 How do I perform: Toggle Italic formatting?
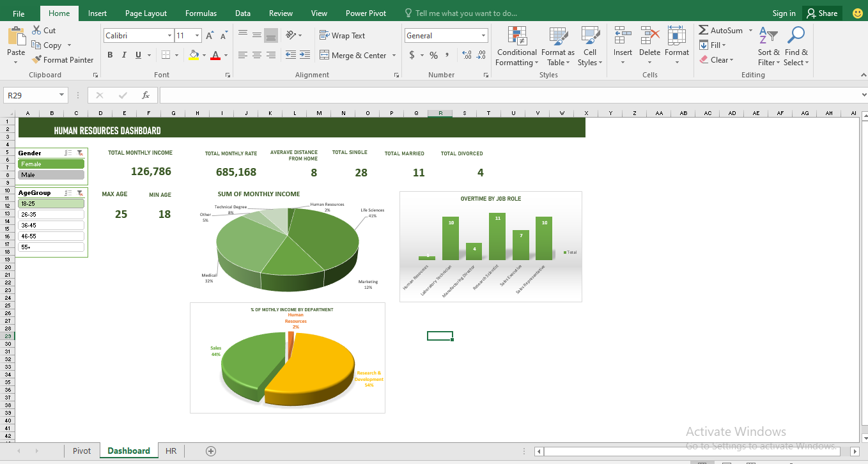pyautogui.click(x=124, y=55)
